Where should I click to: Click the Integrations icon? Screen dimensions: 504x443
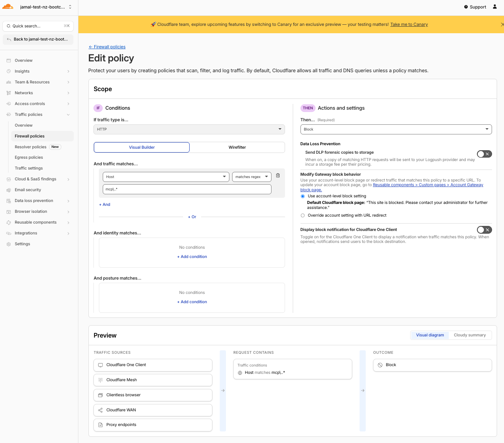8,233
